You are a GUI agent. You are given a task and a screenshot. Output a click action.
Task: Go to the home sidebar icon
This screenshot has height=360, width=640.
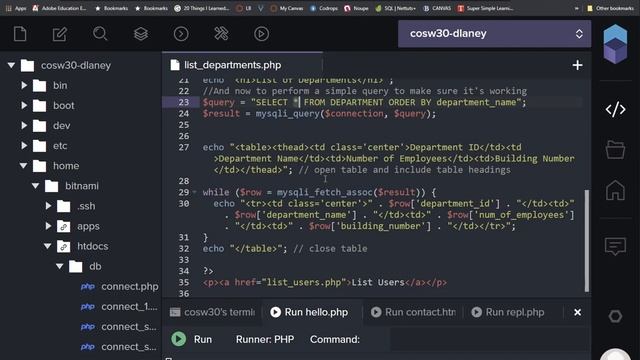point(615,190)
